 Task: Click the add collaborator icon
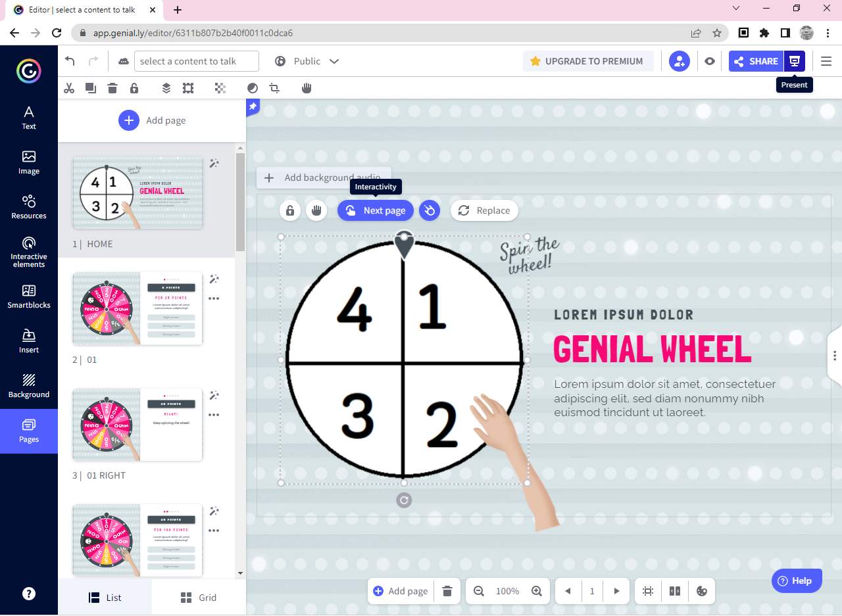pos(680,61)
